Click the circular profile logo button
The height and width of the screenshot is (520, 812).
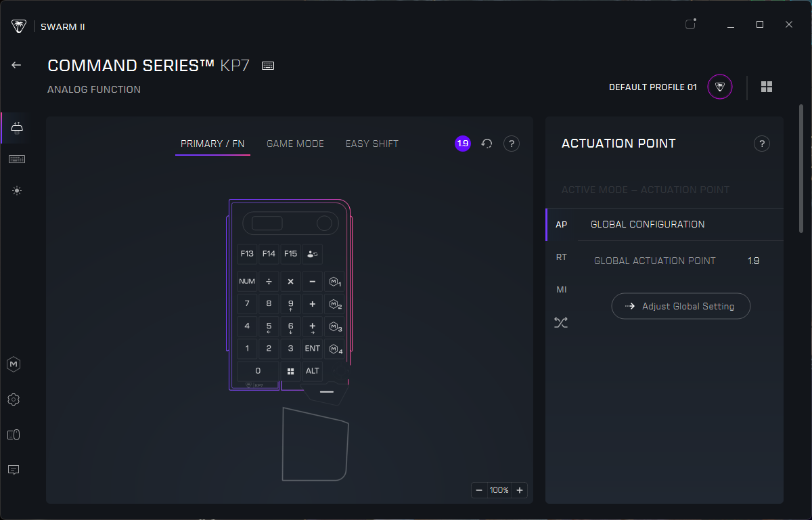(720, 87)
